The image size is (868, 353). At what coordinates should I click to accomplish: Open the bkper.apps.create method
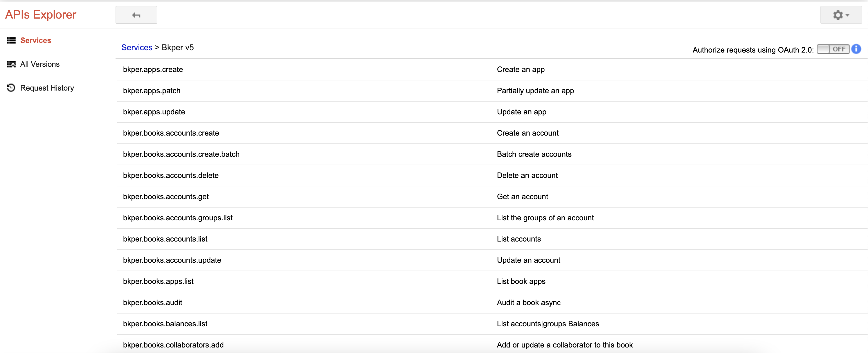pyautogui.click(x=153, y=69)
